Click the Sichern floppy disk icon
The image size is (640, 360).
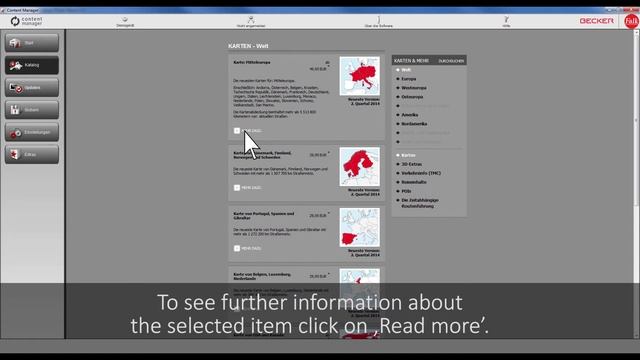(15, 110)
